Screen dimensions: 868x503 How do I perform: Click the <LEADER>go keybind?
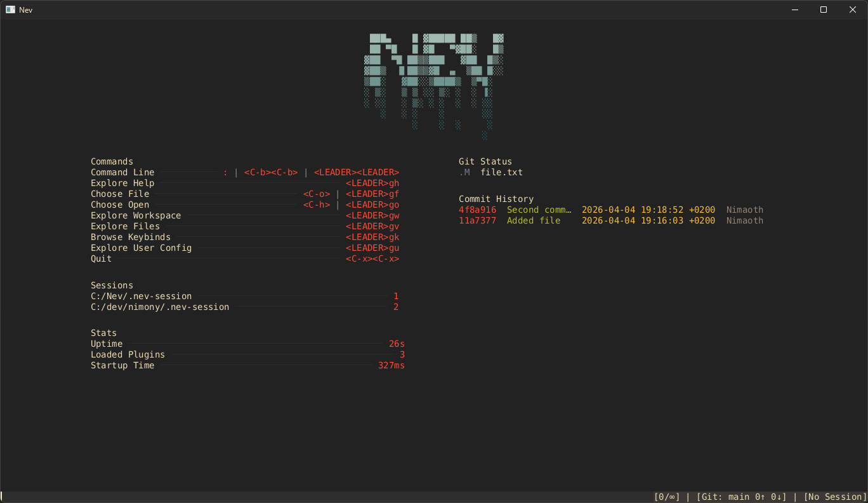[372, 205]
